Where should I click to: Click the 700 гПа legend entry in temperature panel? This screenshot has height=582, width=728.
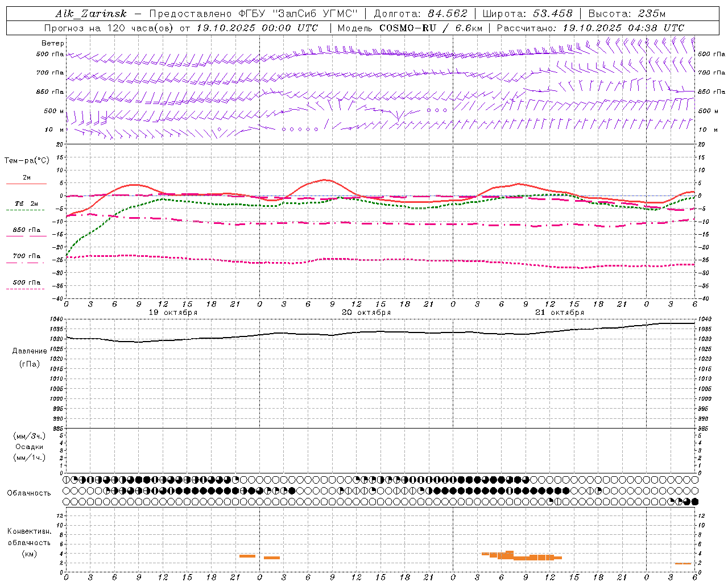(x=26, y=259)
